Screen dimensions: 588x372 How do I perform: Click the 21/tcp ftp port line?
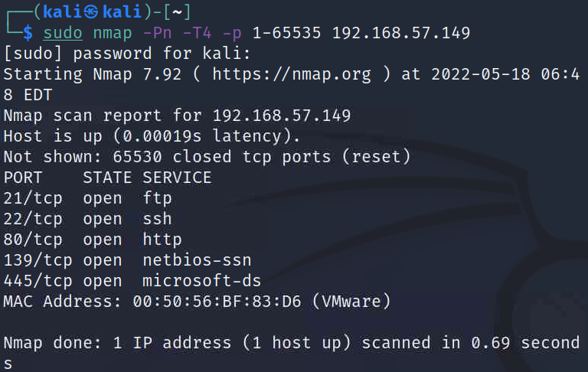click(88, 198)
